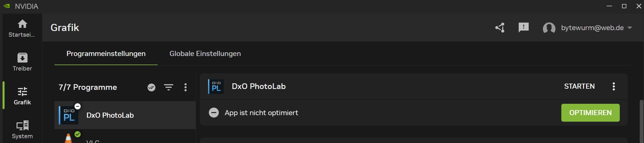Click the not-optimized status icon

(214, 113)
